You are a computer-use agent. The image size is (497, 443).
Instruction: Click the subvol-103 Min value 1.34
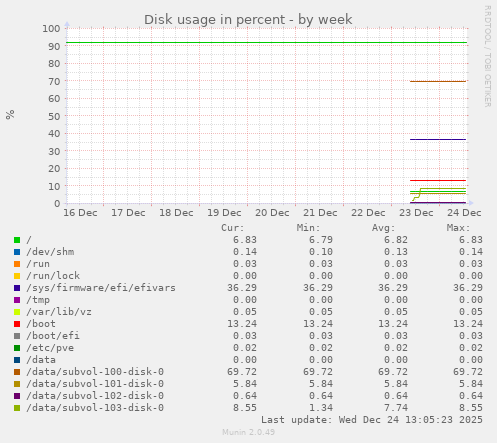(320, 408)
